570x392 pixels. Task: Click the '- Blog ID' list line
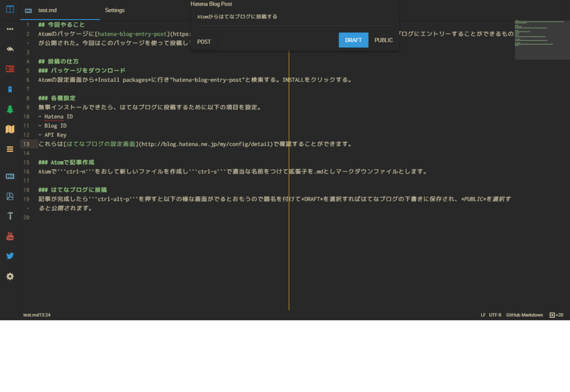[x=52, y=126]
